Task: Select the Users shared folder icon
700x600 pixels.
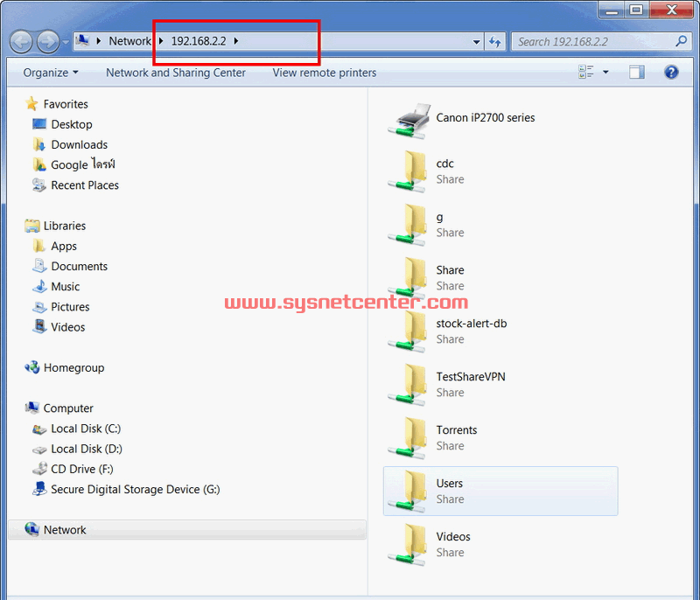Action: 407,492
